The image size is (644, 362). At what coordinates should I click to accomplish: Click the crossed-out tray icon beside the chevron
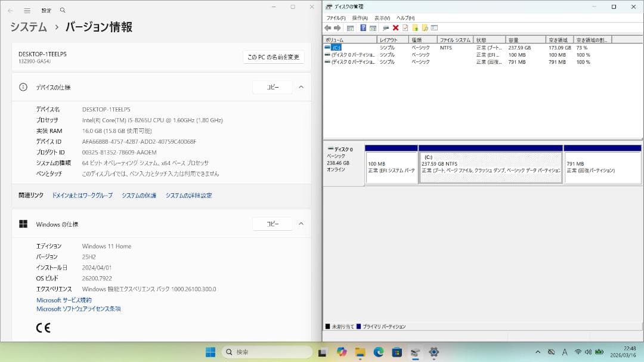[551, 352]
